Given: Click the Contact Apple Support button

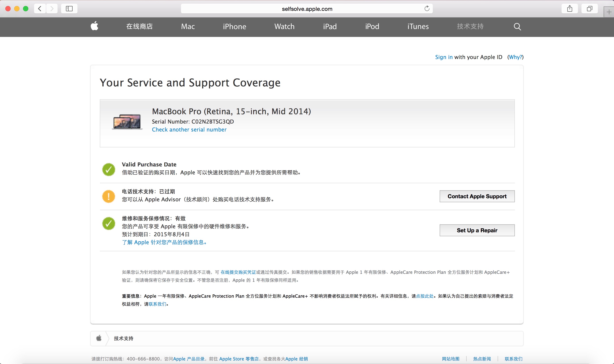Looking at the screenshot, I should [x=477, y=196].
